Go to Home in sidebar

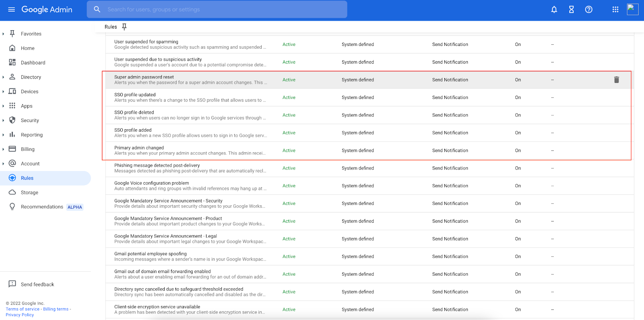[x=28, y=48]
